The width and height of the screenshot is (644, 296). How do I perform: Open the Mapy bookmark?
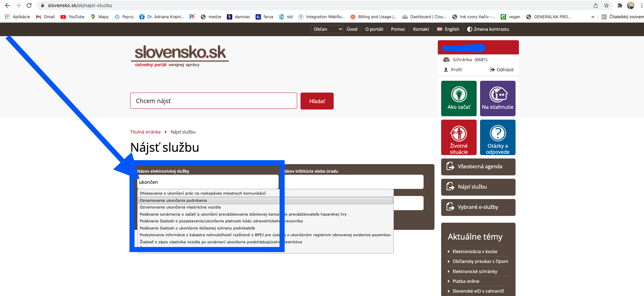[100, 17]
